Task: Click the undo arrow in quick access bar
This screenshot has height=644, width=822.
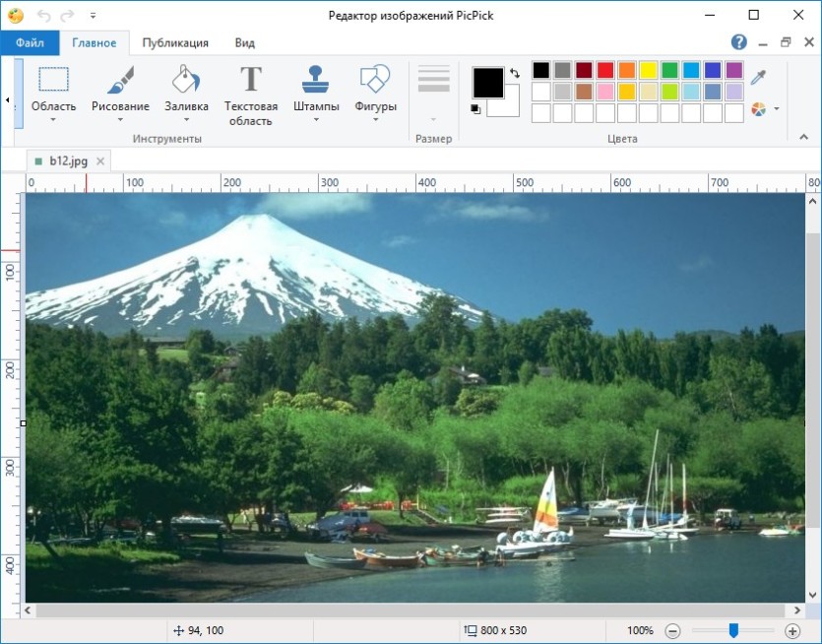Action: (44, 16)
